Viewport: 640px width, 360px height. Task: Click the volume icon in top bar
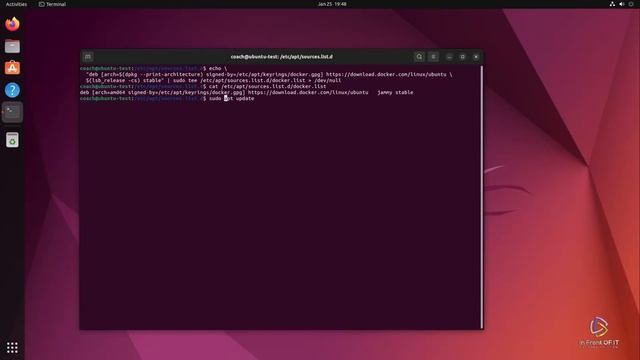(x=622, y=4)
